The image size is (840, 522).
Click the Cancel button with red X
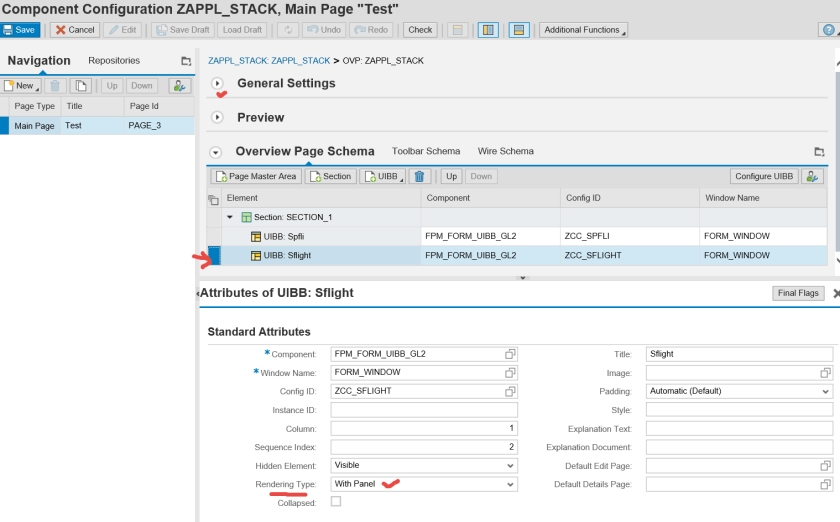75,30
